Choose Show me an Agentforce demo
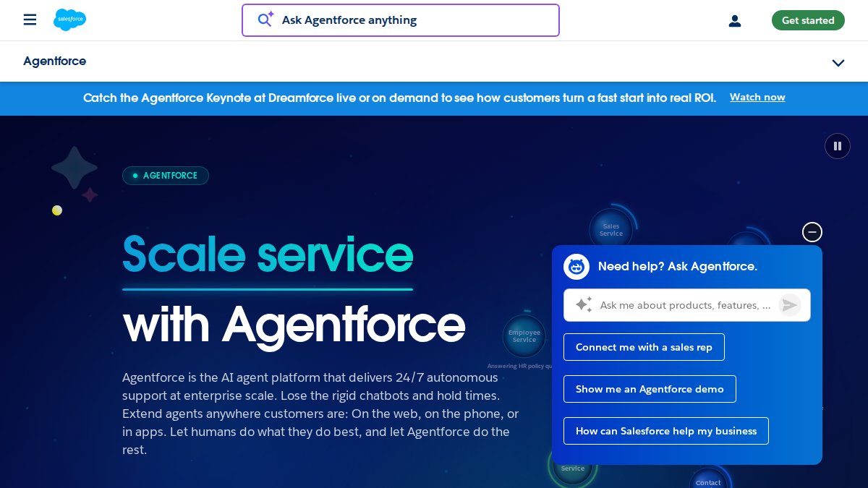 pos(650,389)
